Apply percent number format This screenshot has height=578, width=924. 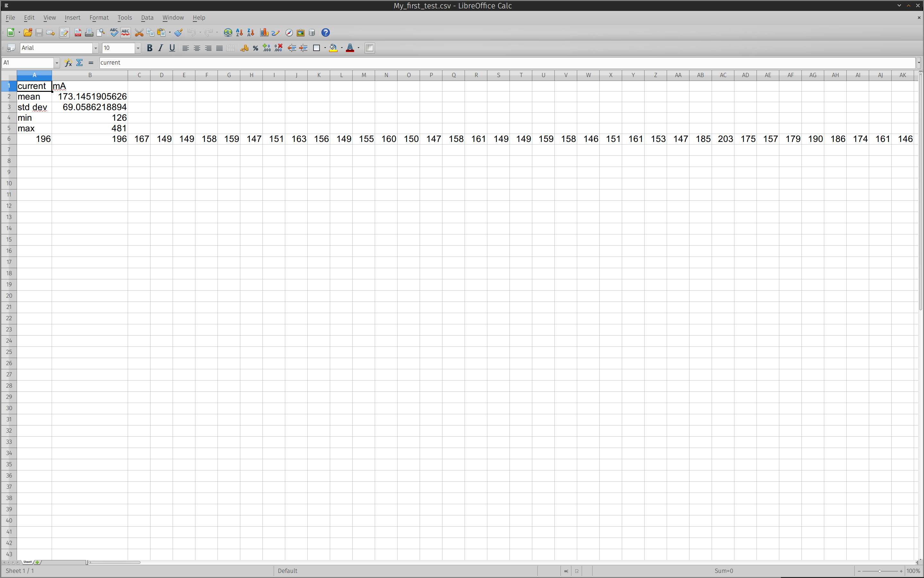255,48
